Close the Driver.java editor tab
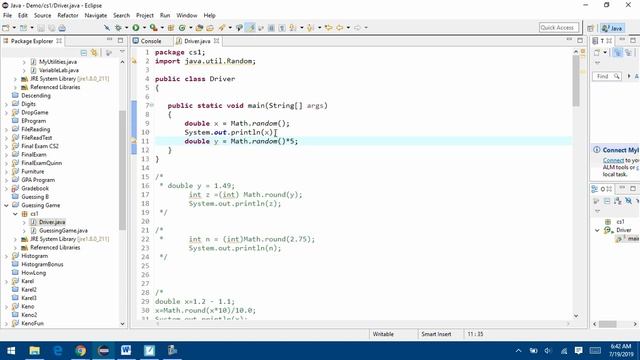 pos(217,41)
